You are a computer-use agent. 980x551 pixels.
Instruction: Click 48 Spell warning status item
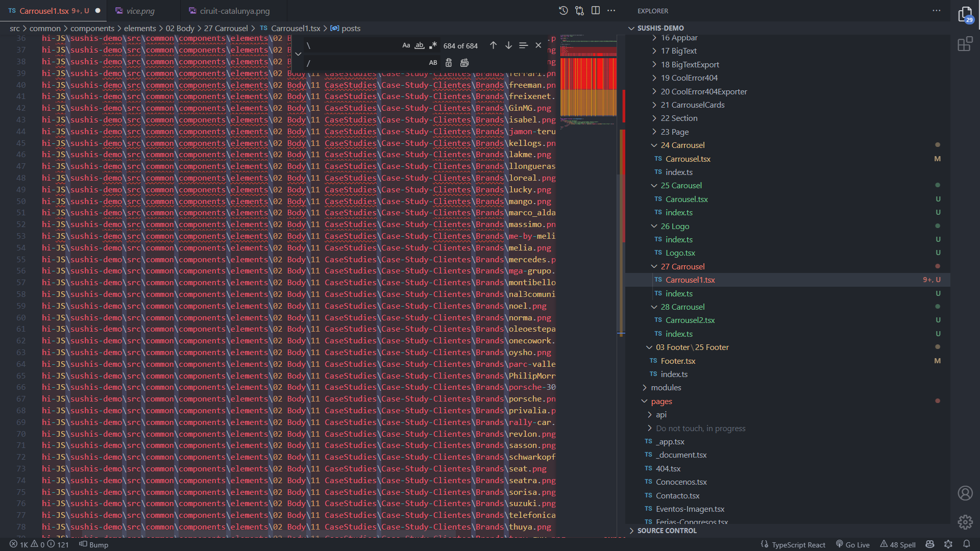click(x=897, y=544)
